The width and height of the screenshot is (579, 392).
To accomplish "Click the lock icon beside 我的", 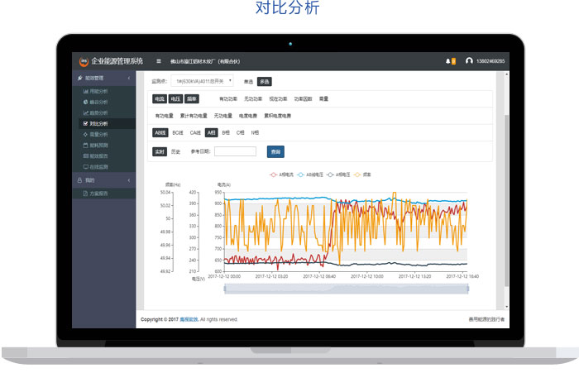I will [79, 180].
